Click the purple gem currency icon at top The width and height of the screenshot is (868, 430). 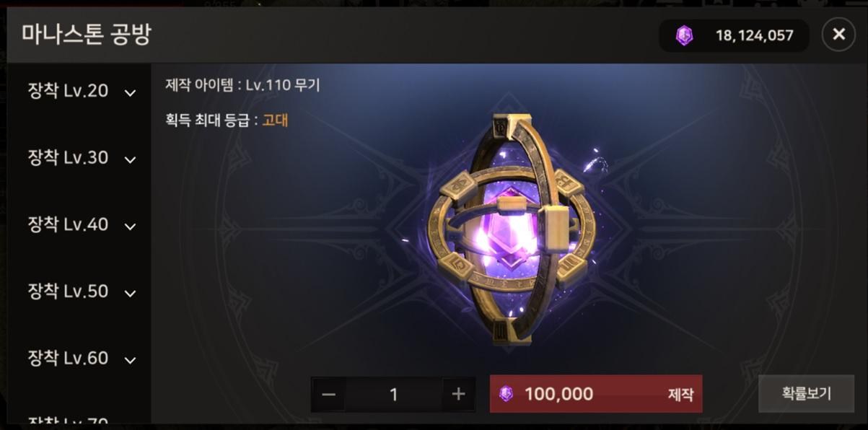(684, 35)
